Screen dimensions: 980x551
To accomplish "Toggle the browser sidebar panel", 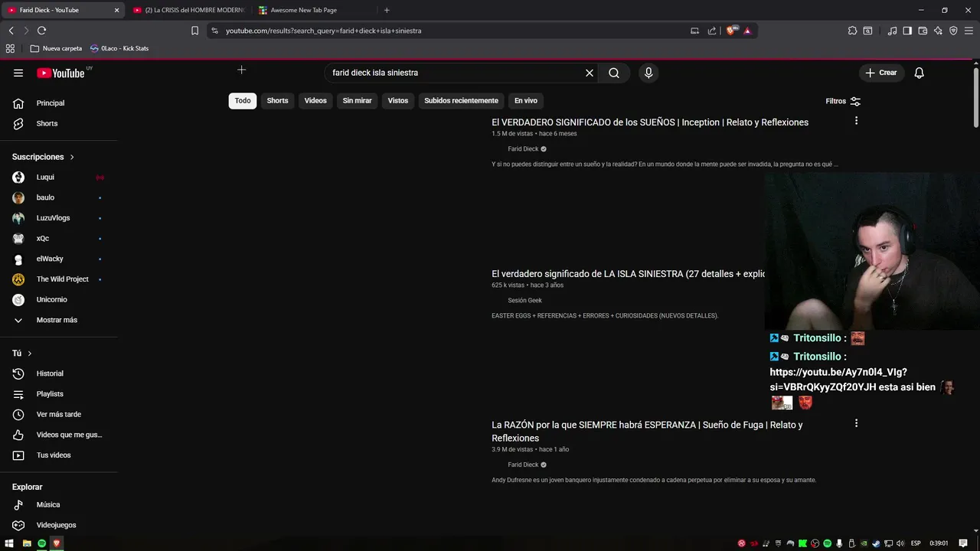I will [x=907, y=31].
